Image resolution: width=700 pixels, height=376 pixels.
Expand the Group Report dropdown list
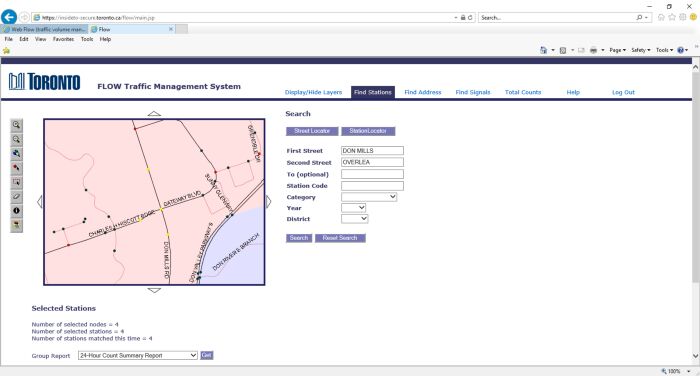tap(138, 355)
